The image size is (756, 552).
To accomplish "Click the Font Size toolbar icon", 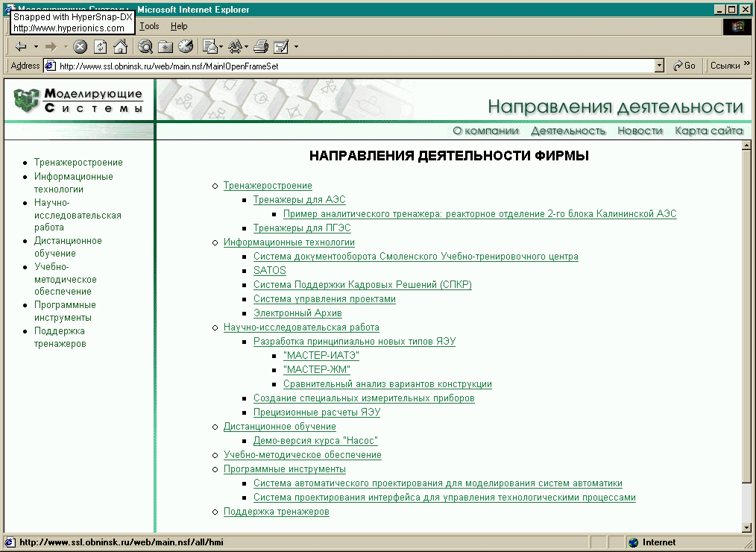I will pos(235,47).
